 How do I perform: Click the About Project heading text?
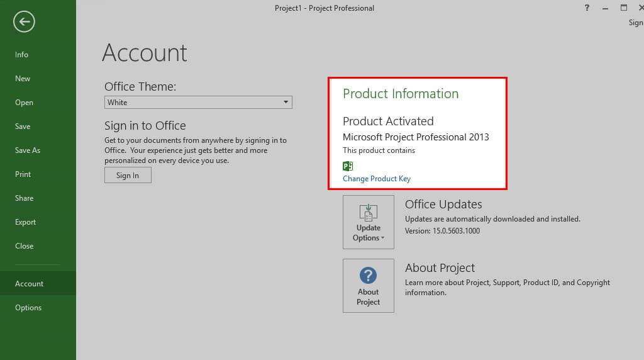pos(440,268)
